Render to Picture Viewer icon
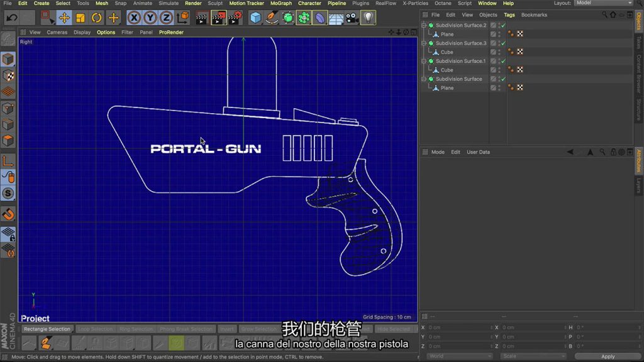This screenshot has width=644, height=362. (x=218, y=18)
